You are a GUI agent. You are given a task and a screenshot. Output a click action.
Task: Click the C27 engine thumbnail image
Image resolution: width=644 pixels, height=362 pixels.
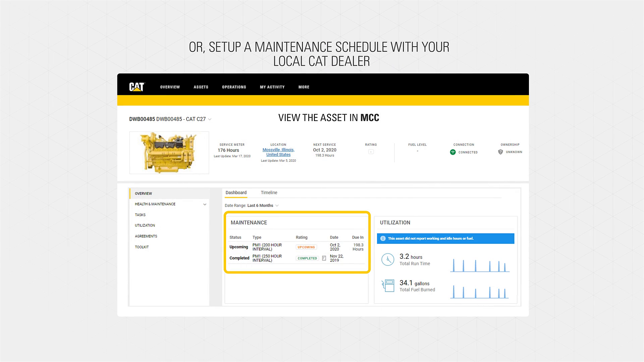[169, 153]
